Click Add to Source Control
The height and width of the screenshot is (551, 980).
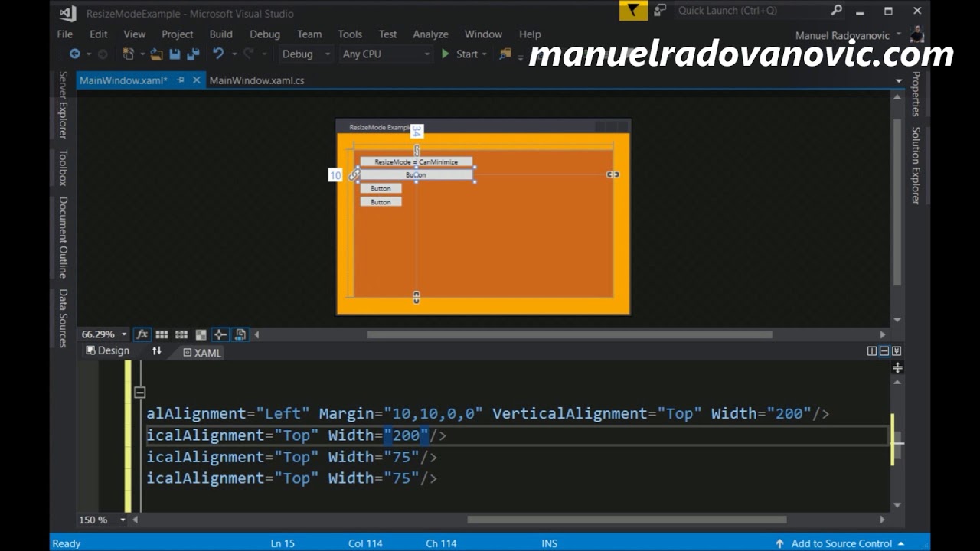tap(839, 543)
